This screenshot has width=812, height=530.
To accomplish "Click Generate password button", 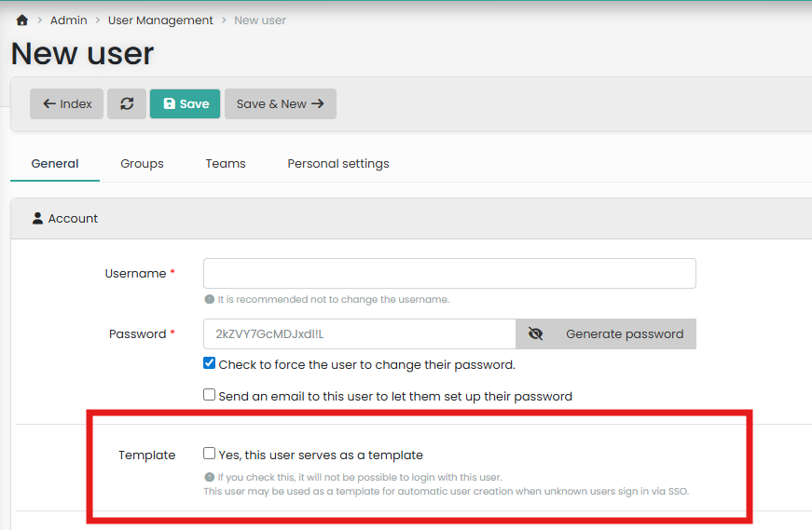I will pyautogui.click(x=624, y=334).
